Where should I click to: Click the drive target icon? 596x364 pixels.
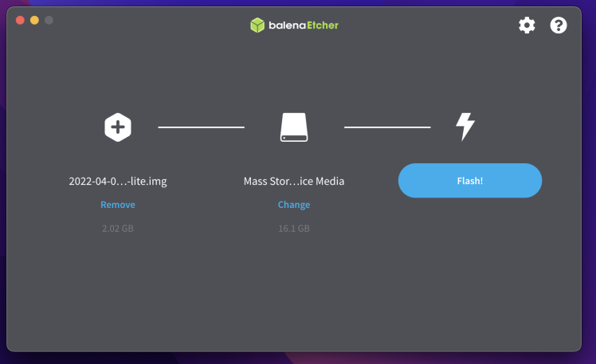(294, 127)
